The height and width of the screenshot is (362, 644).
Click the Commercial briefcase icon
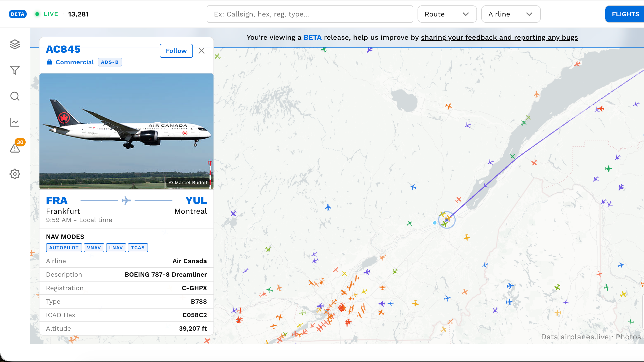coord(49,62)
